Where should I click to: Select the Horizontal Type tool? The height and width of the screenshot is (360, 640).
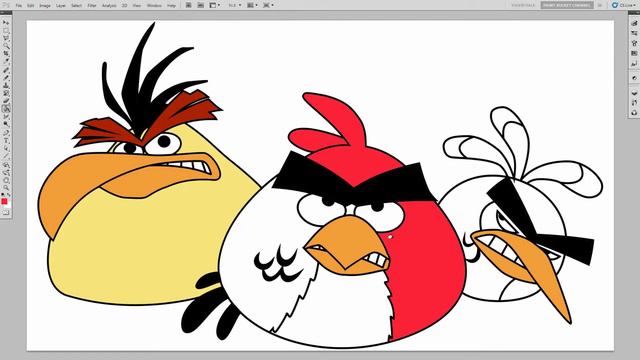point(6,141)
